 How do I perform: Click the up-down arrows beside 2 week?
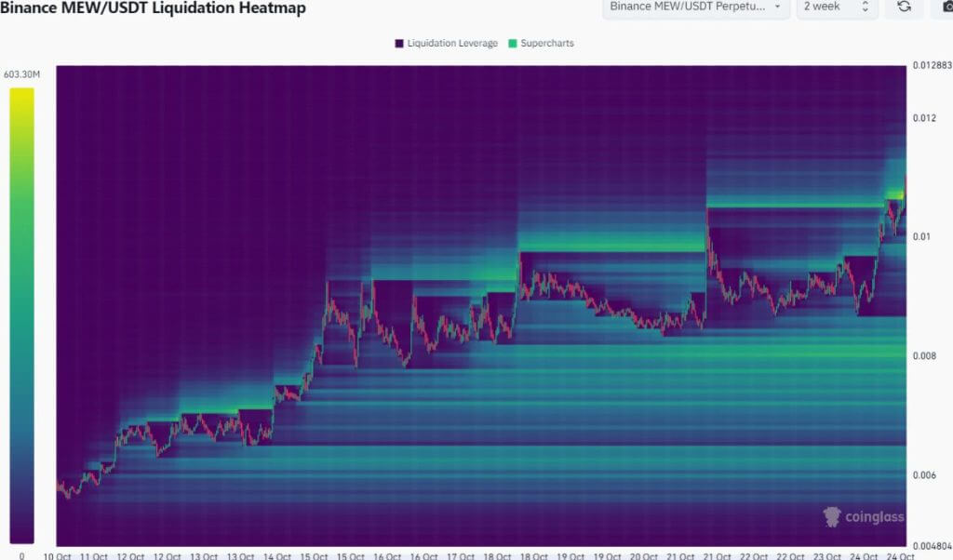click(x=865, y=7)
